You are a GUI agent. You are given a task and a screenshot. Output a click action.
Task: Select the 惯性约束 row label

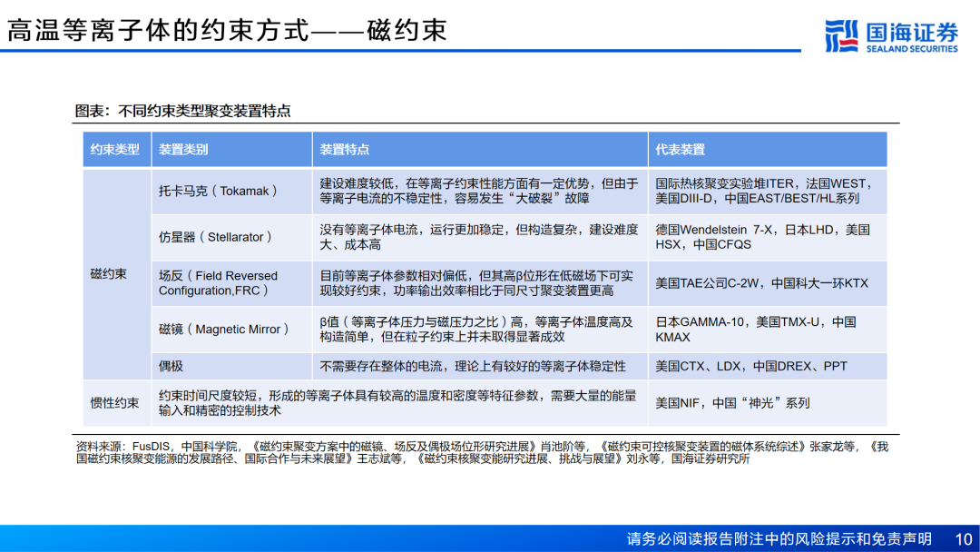point(117,403)
